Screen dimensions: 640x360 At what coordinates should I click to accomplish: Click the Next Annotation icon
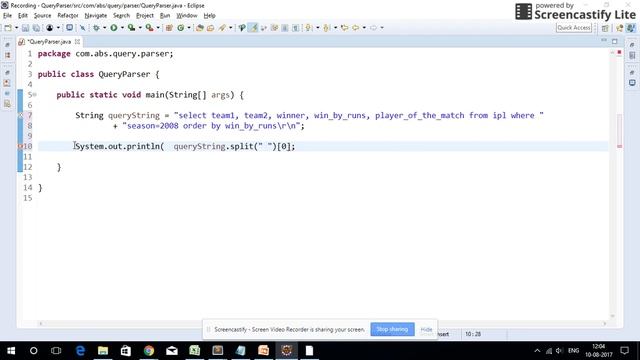click(309, 28)
